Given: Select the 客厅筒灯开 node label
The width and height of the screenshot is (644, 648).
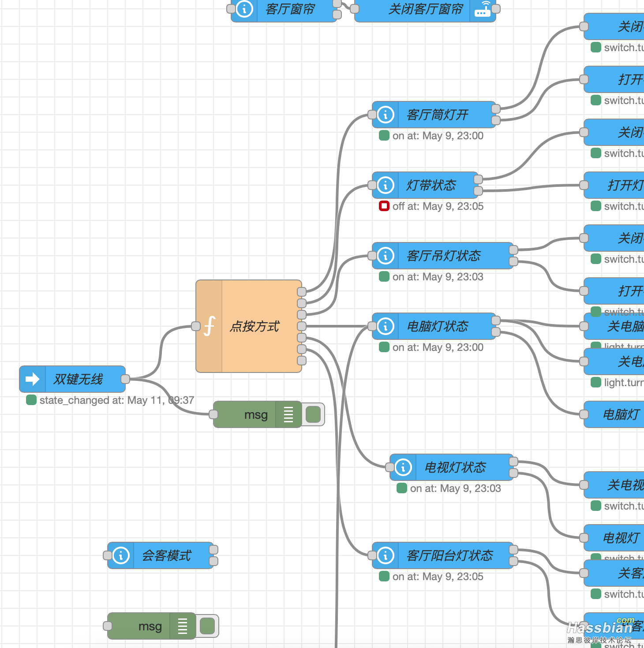Looking at the screenshot, I should [x=437, y=115].
